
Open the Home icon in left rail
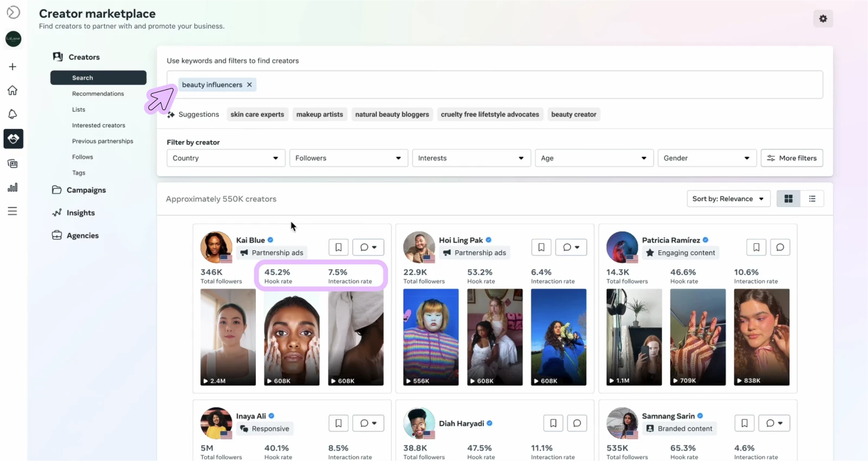tap(12, 90)
